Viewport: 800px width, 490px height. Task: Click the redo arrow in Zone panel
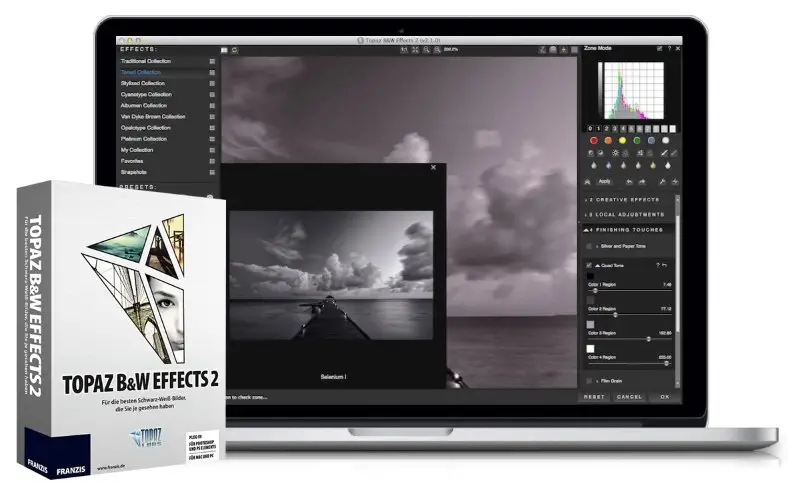tap(642, 182)
